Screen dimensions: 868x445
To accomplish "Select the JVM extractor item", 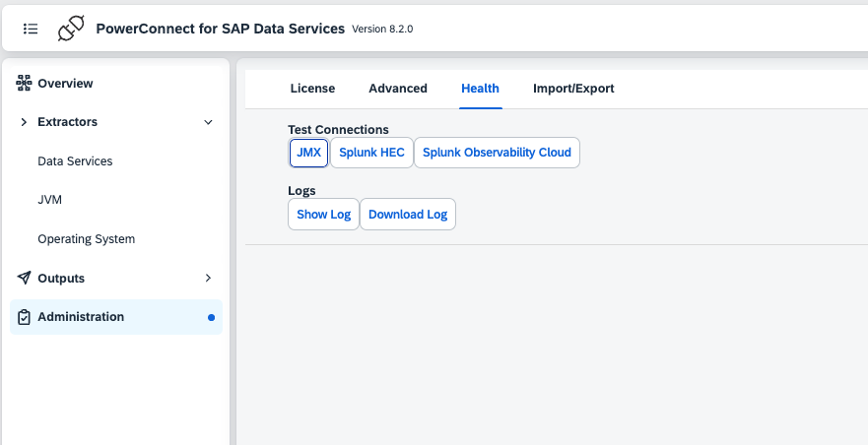I will 50,200.
